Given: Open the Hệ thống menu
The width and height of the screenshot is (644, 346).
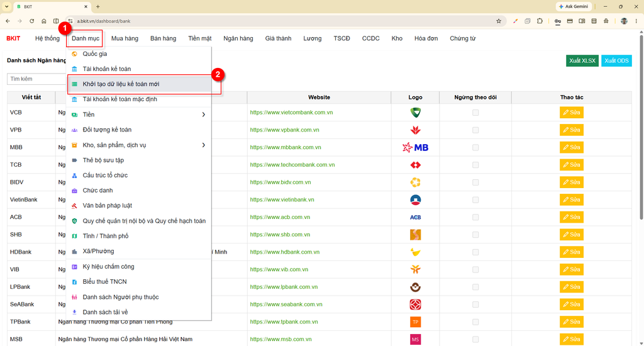Looking at the screenshot, I should 47,38.
